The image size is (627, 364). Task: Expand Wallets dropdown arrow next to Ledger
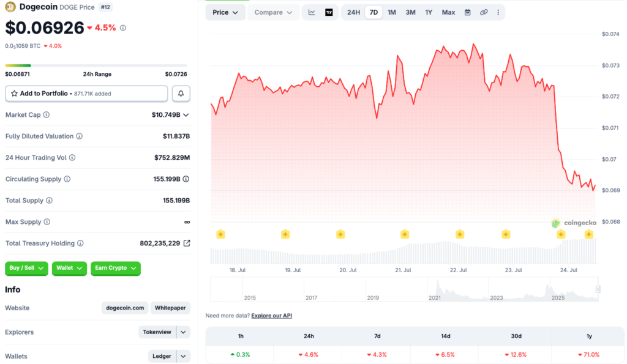(183, 356)
